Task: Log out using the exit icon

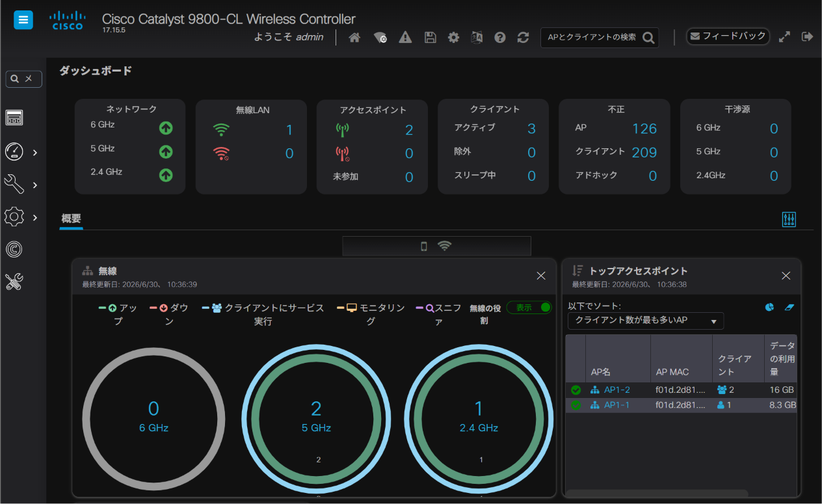Action: click(808, 36)
